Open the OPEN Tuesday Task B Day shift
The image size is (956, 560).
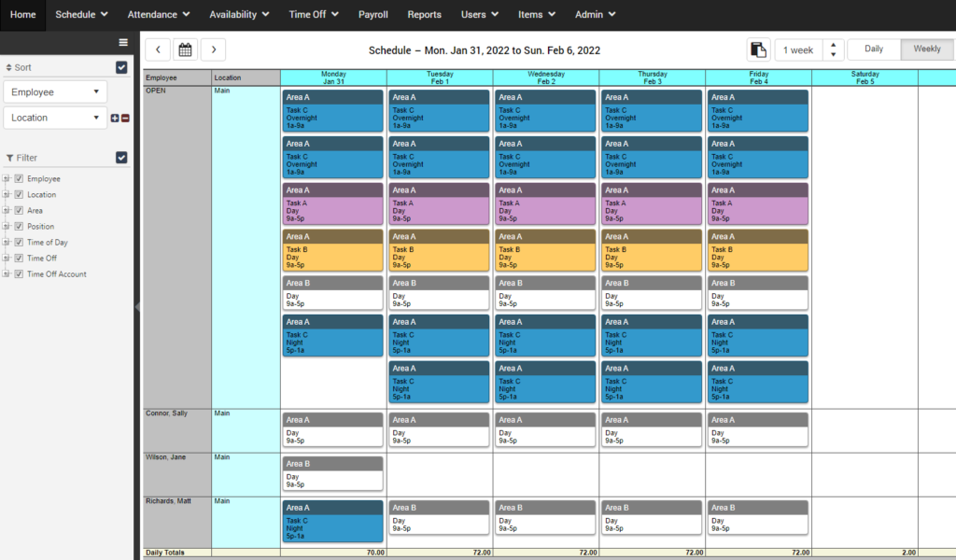tap(439, 250)
